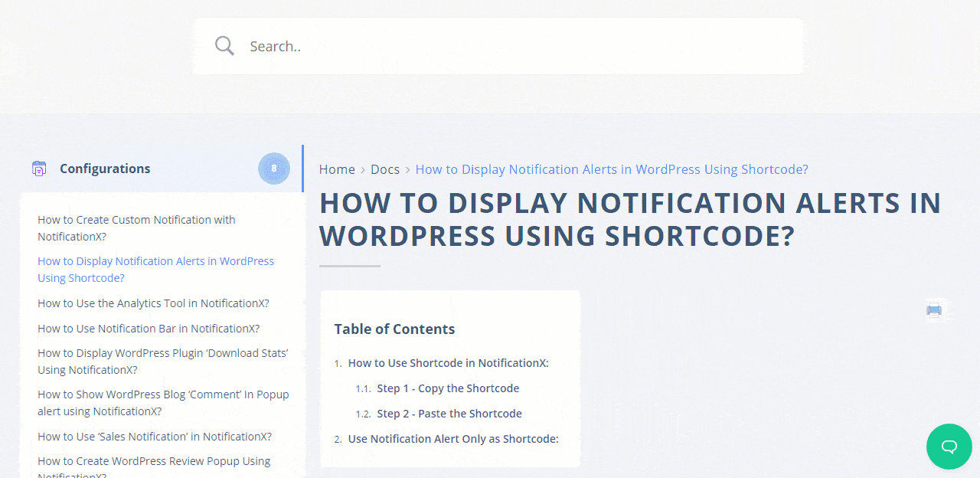Image resolution: width=980 pixels, height=478 pixels.
Task: Click the search magnifier icon
Action: point(224,46)
